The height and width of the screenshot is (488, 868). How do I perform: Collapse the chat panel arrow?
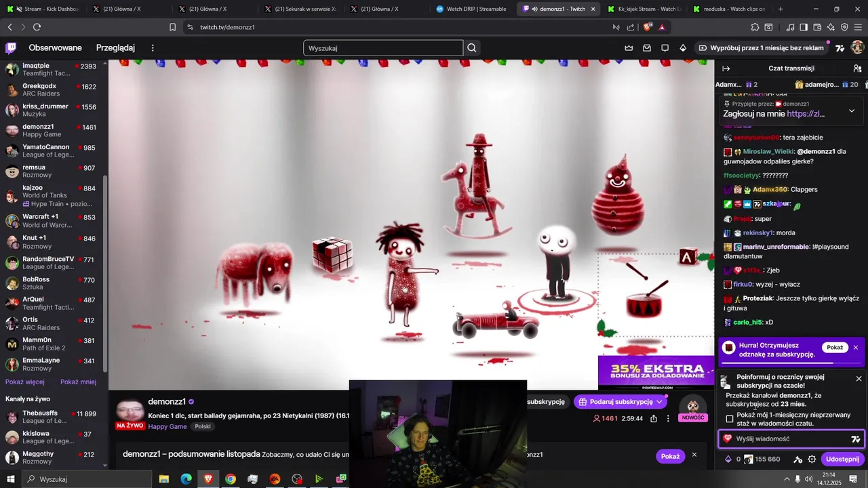pyautogui.click(x=726, y=68)
